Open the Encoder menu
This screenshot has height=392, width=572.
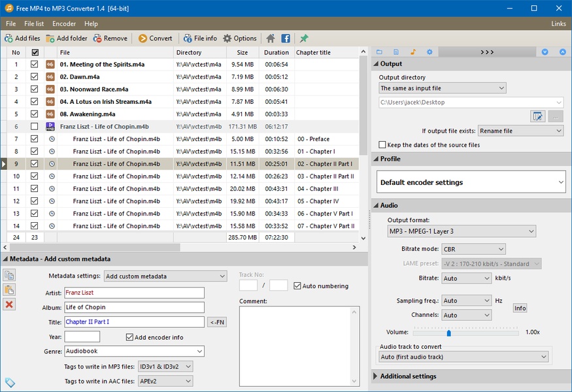point(64,24)
